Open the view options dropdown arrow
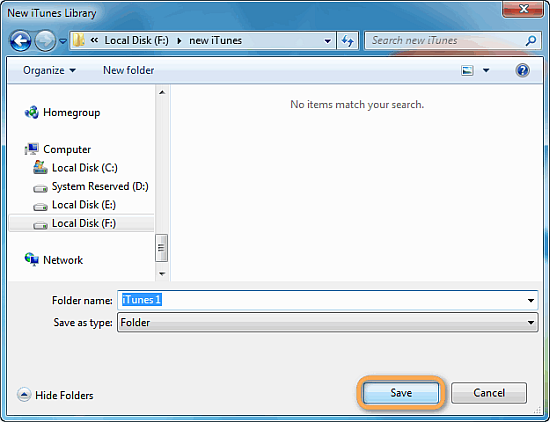The width and height of the screenshot is (550, 422). tap(486, 71)
